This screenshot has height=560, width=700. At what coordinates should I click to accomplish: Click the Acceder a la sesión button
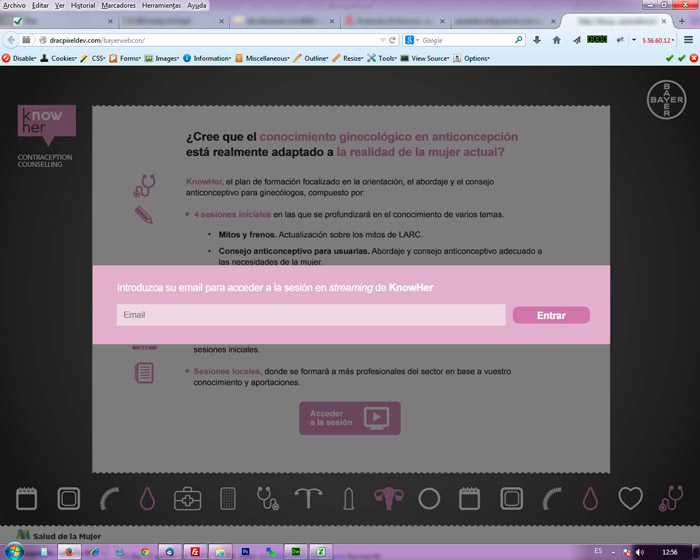350,418
